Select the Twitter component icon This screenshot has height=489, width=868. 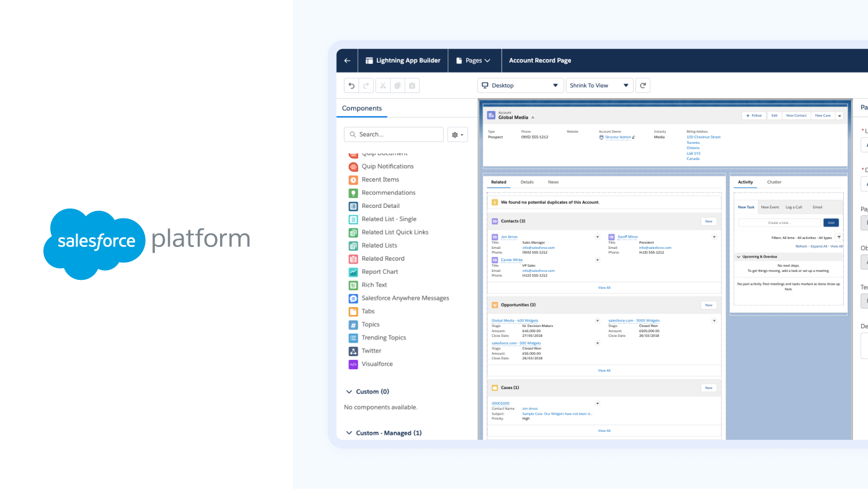coord(353,351)
